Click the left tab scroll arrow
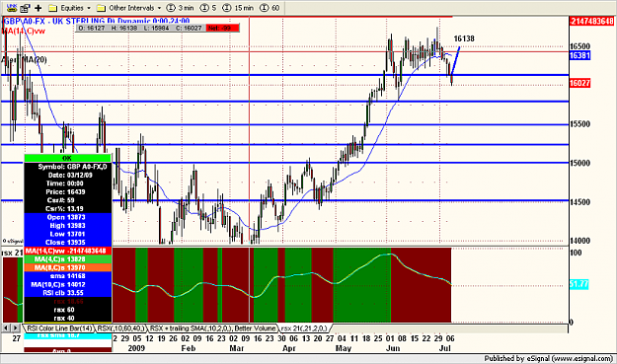This screenshot has width=617, height=364. click(6, 328)
